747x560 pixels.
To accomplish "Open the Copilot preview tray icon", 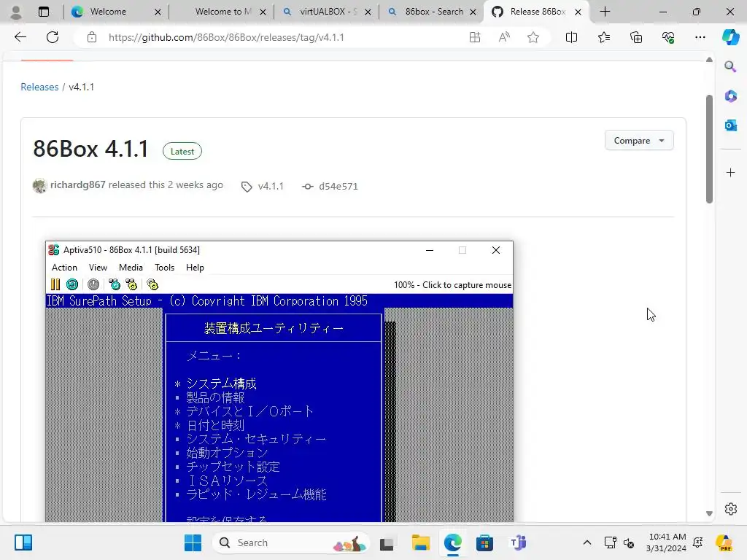I will (x=724, y=542).
